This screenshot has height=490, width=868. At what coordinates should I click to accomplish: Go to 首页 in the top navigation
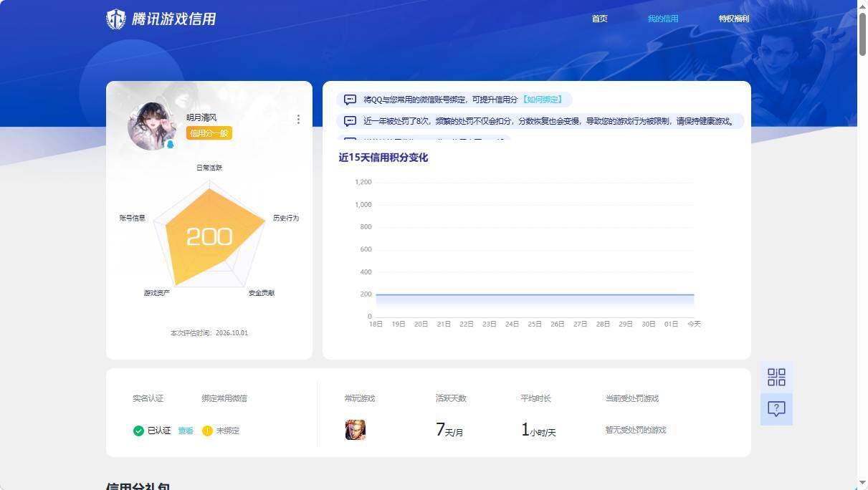[600, 19]
